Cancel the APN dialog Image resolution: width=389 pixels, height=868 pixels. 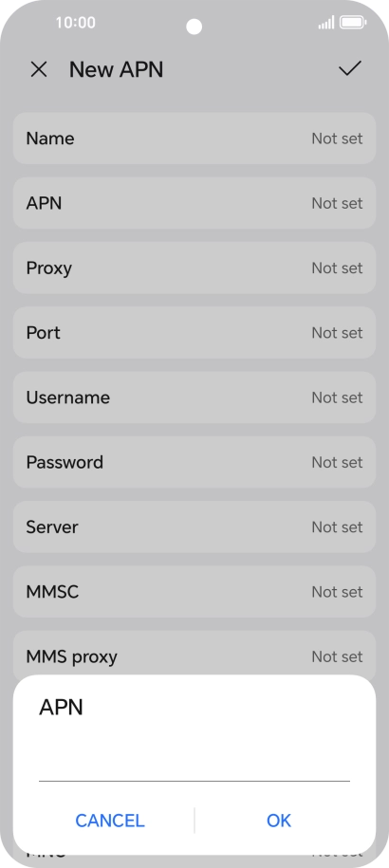tap(109, 821)
